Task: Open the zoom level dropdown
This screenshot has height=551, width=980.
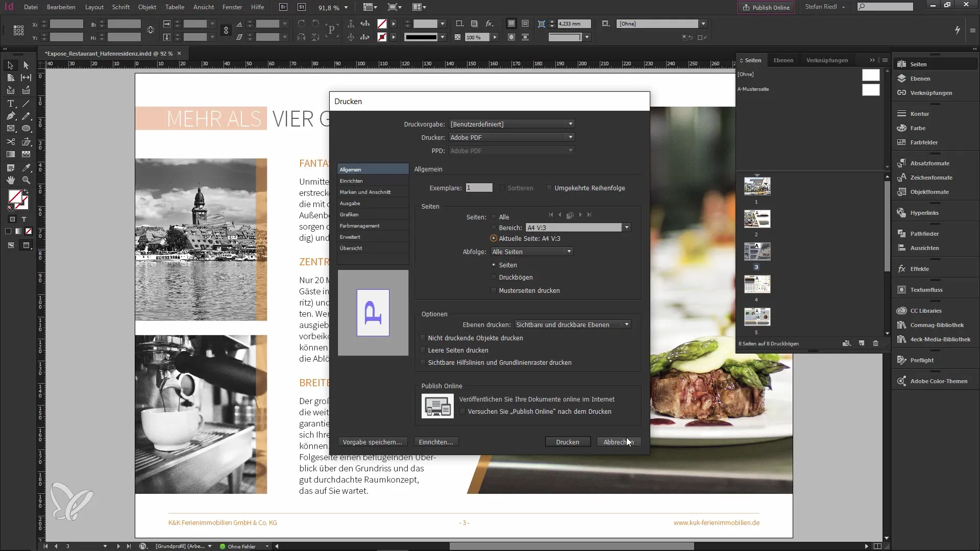Action: 346,8
